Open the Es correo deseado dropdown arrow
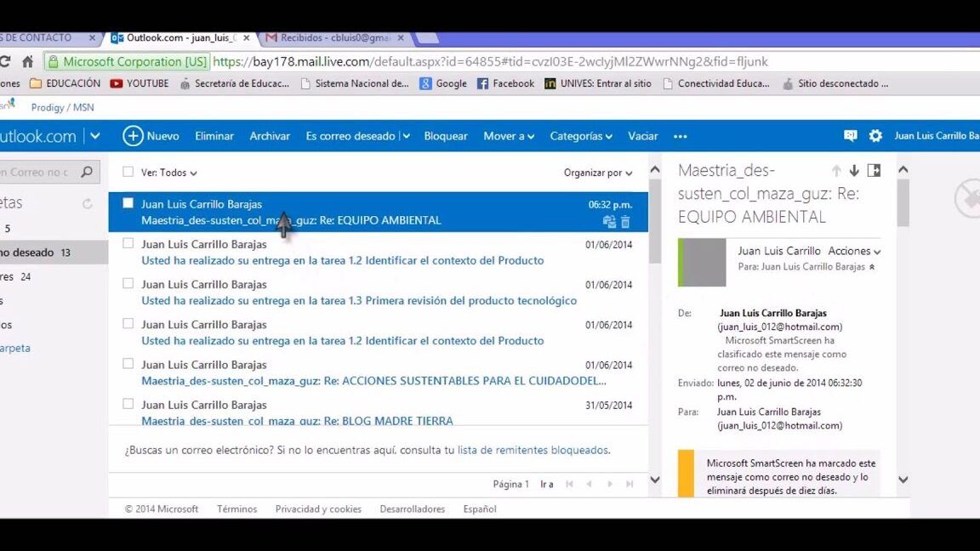Image resolution: width=980 pixels, height=551 pixels. pos(407,136)
